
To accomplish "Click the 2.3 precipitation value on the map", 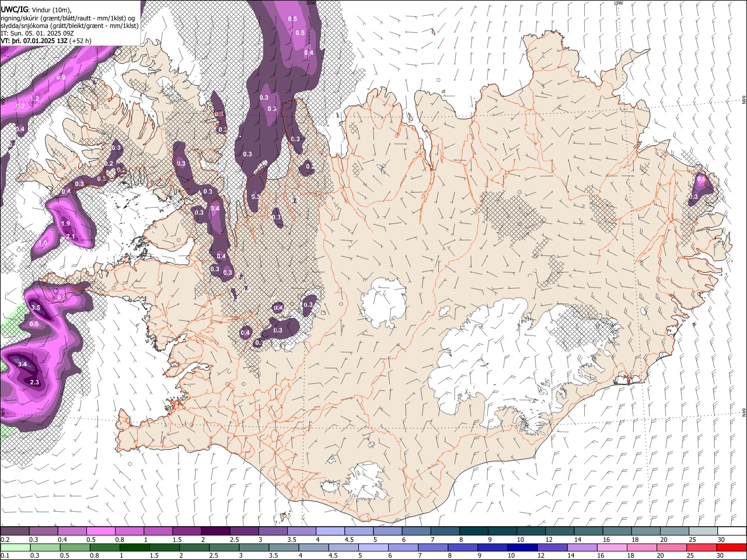I will coord(34,383).
